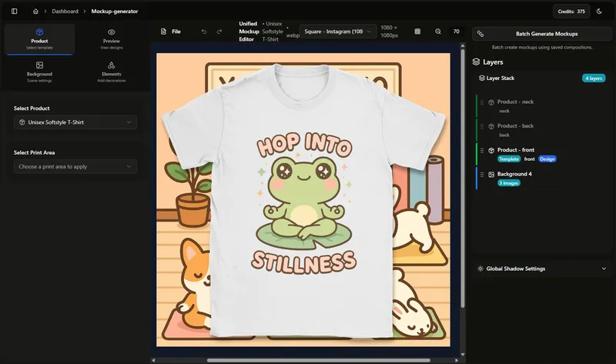616x364 pixels.
Task: Select the Product - front layer
Action: 542,154
